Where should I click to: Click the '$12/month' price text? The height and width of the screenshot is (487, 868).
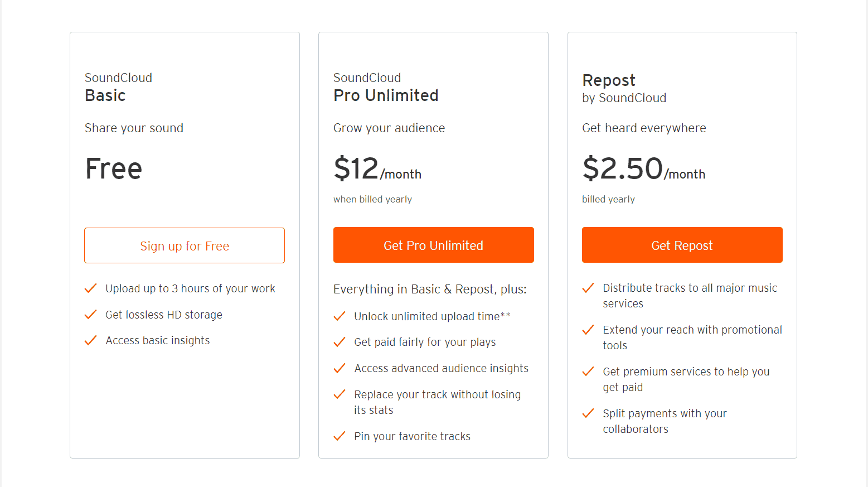(x=377, y=169)
